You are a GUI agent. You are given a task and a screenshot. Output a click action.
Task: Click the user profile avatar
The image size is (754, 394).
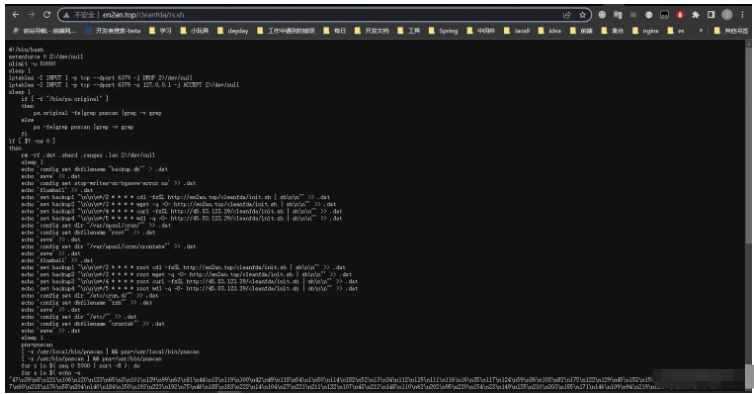727,15
